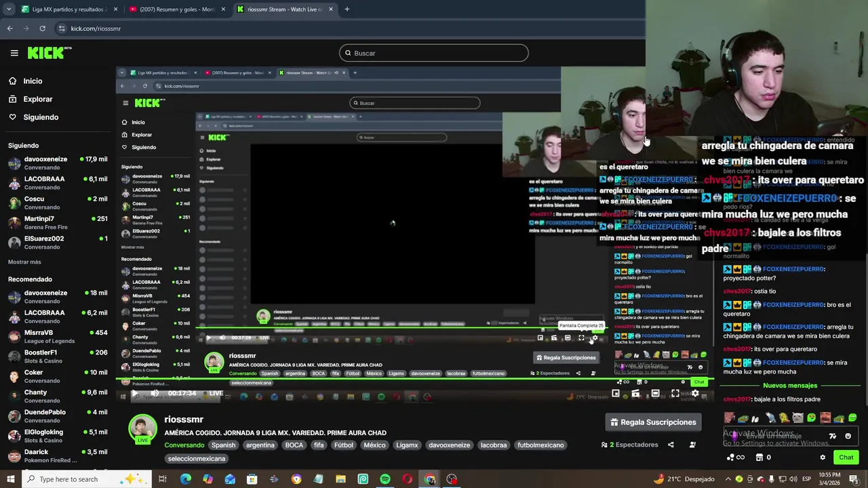Toggle play/pause on the main stream player

tap(134, 393)
